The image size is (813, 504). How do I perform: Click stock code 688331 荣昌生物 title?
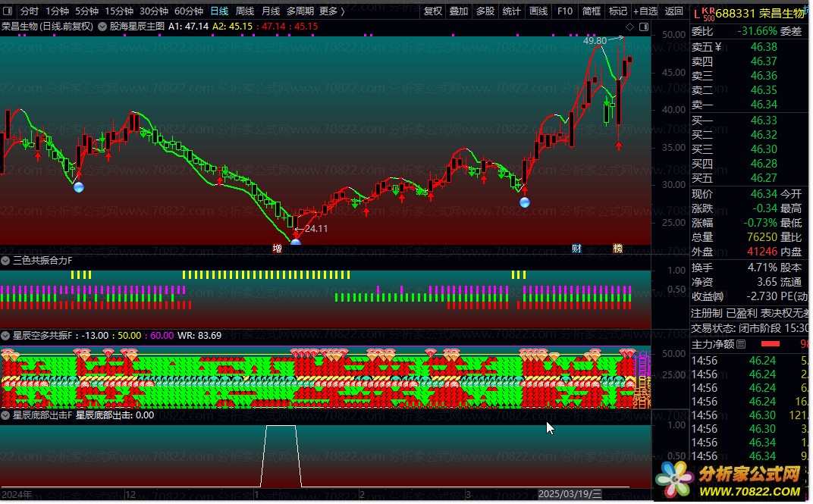click(x=760, y=14)
